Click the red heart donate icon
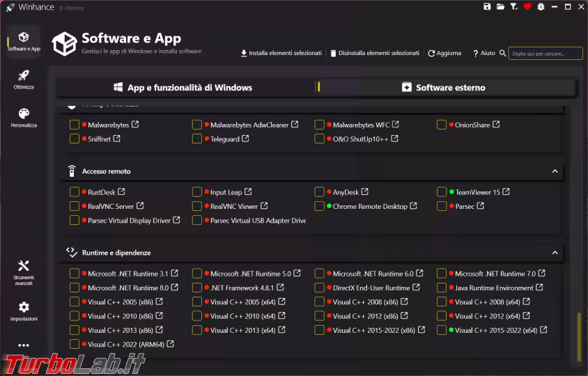The width and height of the screenshot is (588, 376). coord(527,7)
